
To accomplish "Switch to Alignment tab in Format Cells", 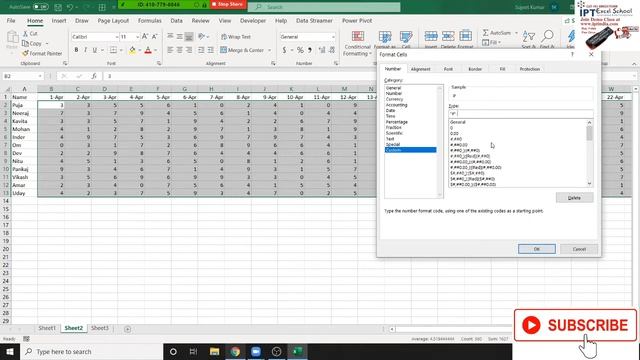I will pos(420,69).
